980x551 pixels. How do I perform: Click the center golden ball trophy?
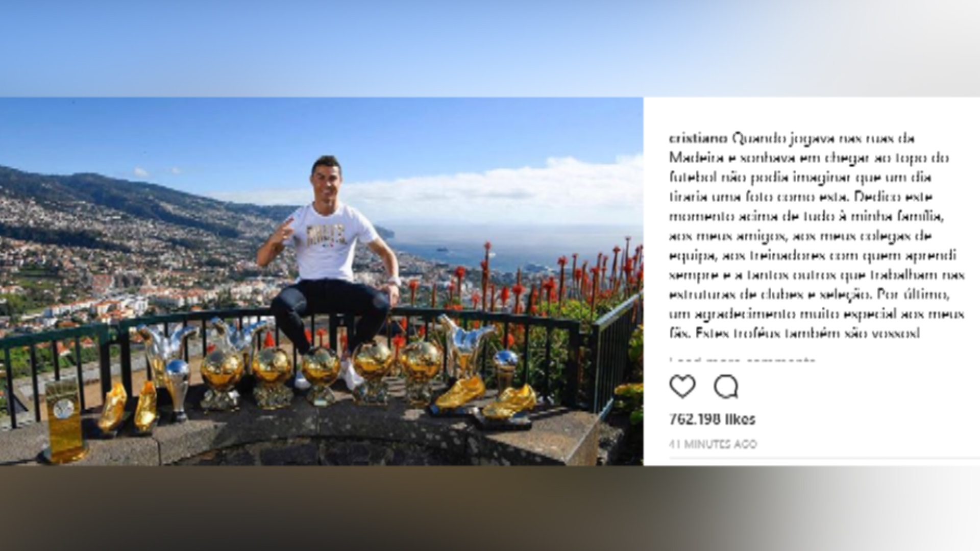click(x=321, y=375)
